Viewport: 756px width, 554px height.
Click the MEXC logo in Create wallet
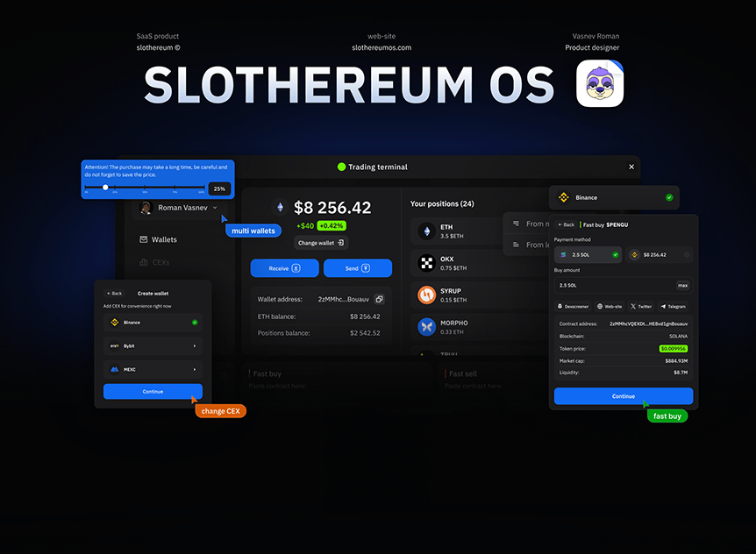click(x=115, y=370)
